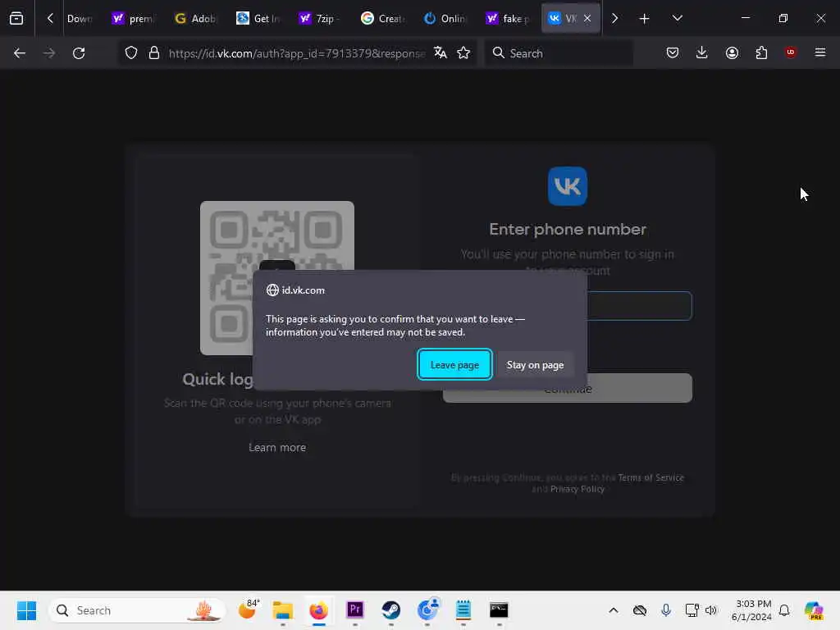Open volume control in system tray

[711, 610]
